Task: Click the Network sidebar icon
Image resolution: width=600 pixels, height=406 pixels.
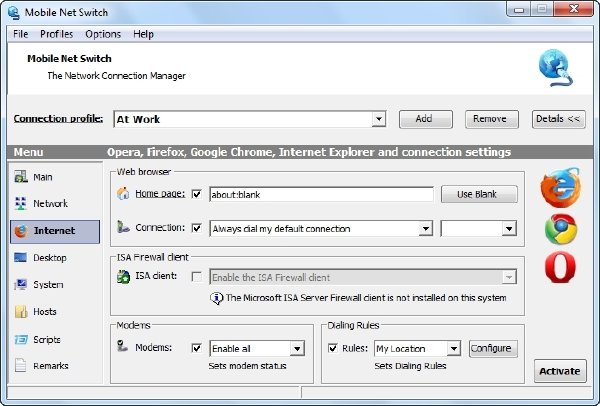Action: (21, 204)
